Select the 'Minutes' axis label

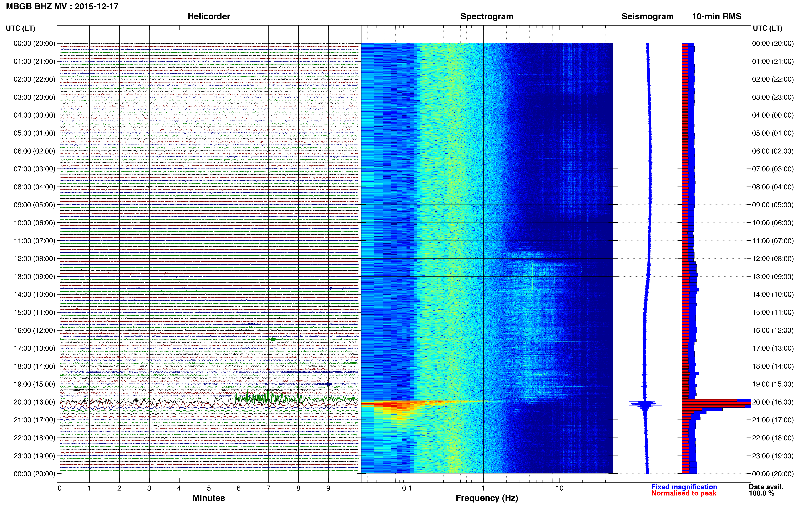click(x=209, y=498)
